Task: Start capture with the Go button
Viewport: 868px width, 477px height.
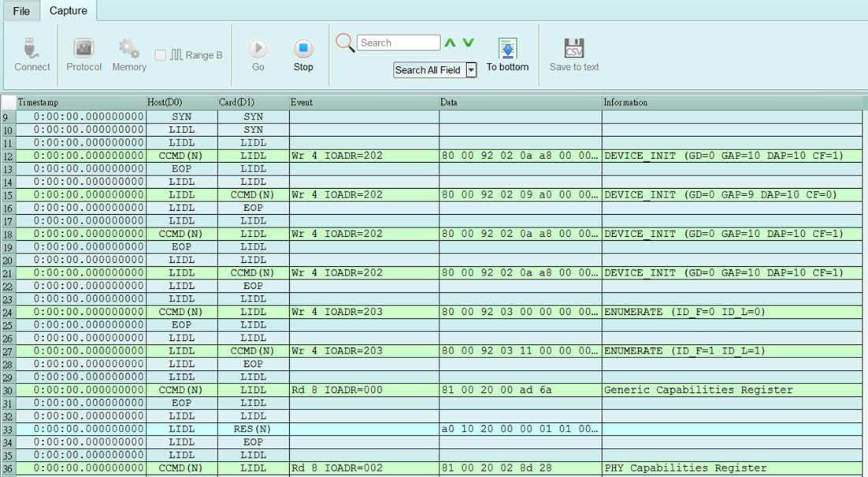Action: 258,49
